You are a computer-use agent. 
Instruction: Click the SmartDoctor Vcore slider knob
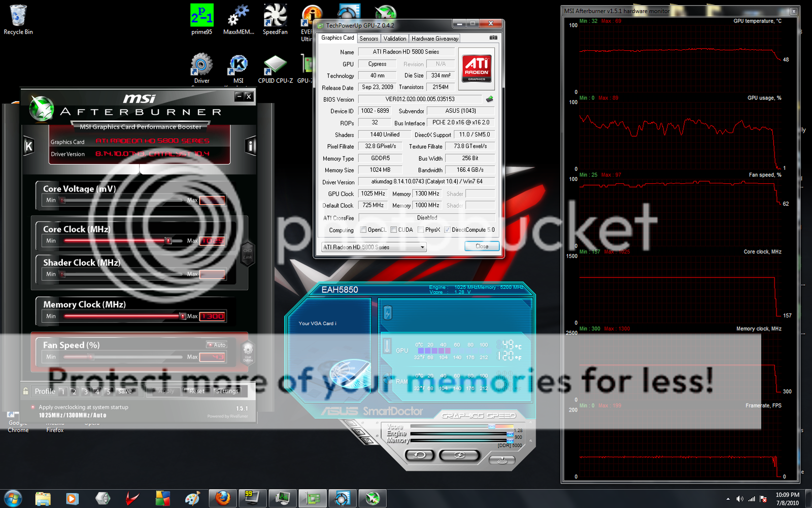tap(491, 427)
